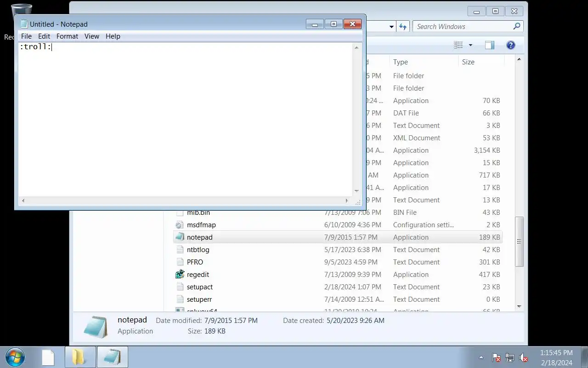Open the Edit menu in Notepad
Screen dimensions: 588x368
(x=44, y=36)
